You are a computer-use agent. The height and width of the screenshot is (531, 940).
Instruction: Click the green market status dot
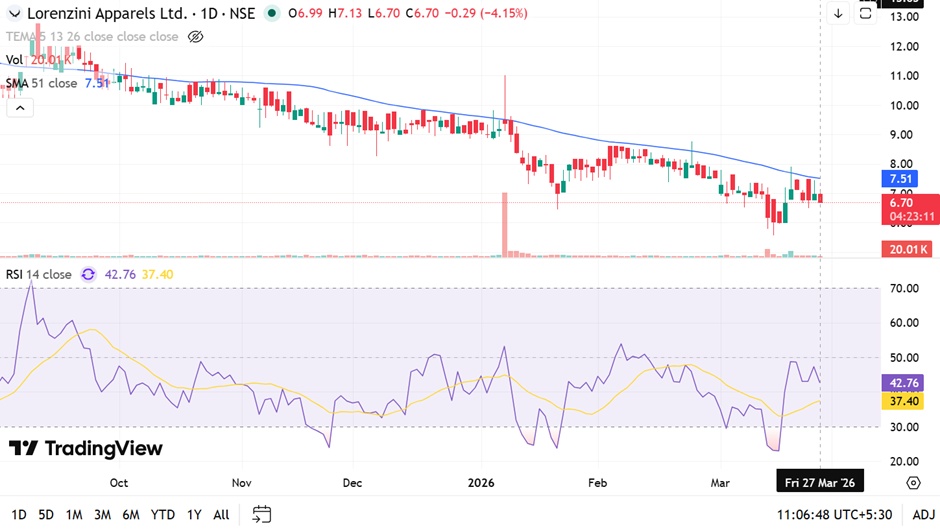point(272,13)
